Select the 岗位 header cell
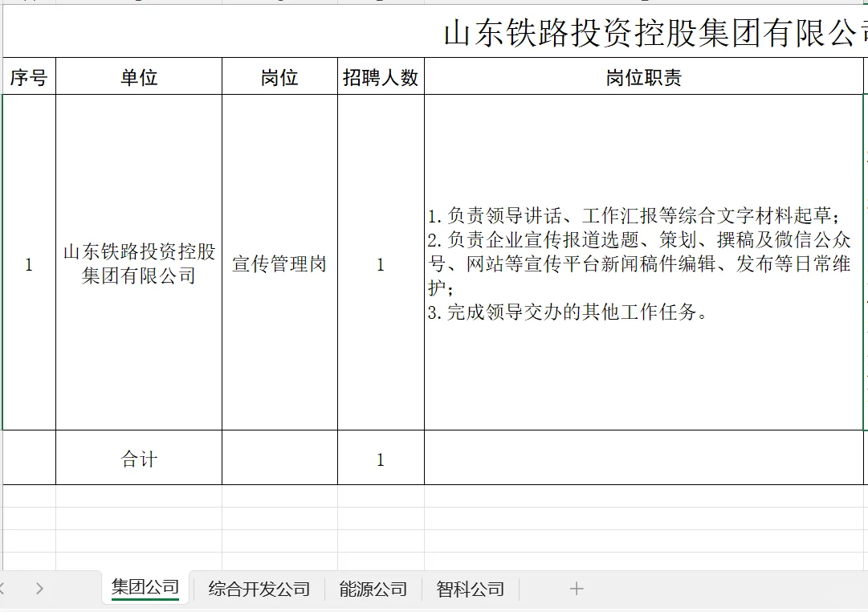This screenshot has width=868, height=612. [x=279, y=76]
